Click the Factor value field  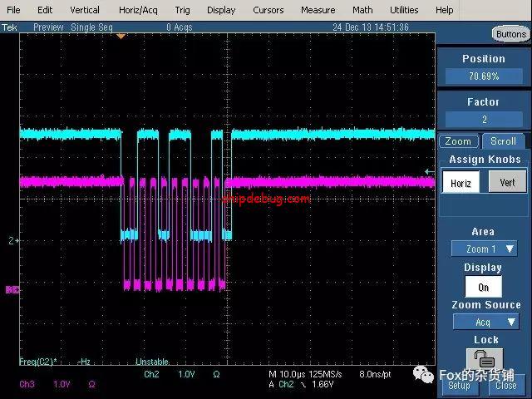click(x=483, y=120)
